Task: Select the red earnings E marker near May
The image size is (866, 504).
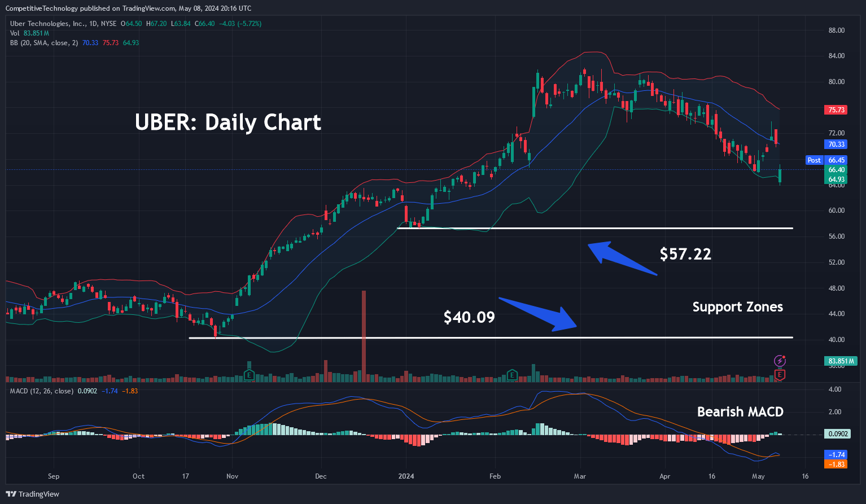Action: pyautogui.click(x=780, y=374)
